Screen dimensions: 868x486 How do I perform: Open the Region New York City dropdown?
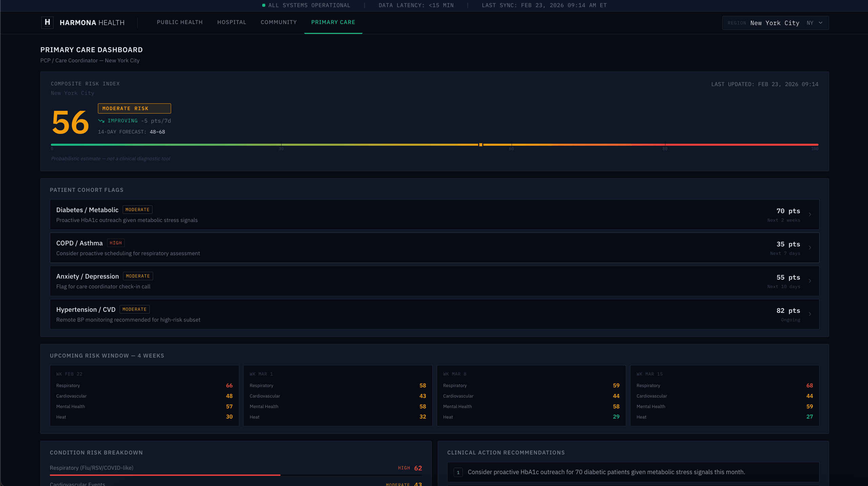[775, 23]
